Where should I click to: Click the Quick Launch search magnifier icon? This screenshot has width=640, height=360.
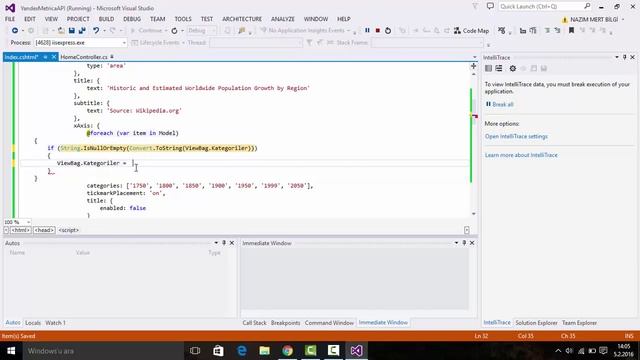587,6
